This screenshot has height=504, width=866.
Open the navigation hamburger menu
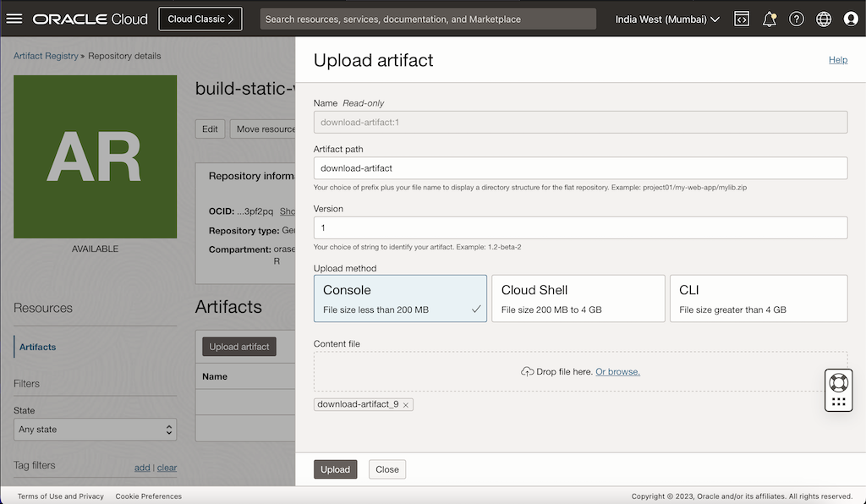click(14, 19)
